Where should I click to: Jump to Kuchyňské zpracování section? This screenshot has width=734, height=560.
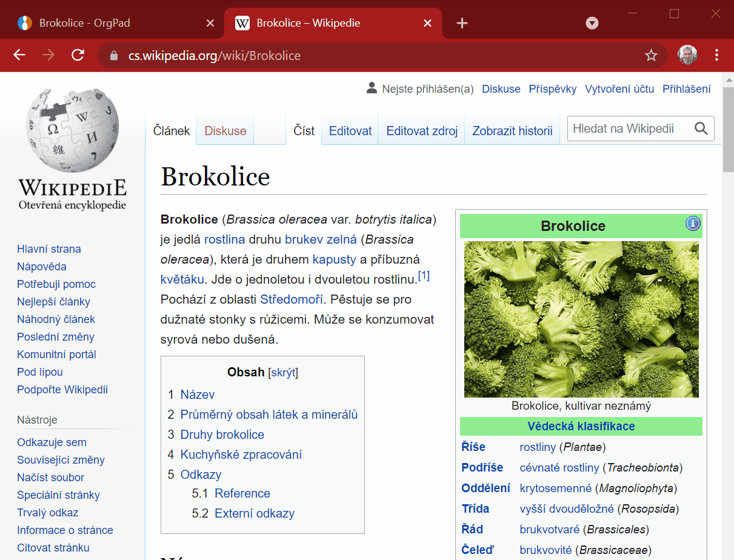pyautogui.click(x=241, y=455)
